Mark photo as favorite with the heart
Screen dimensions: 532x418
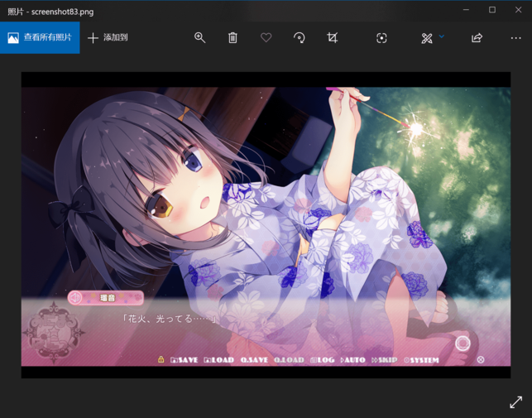(266, 37)
